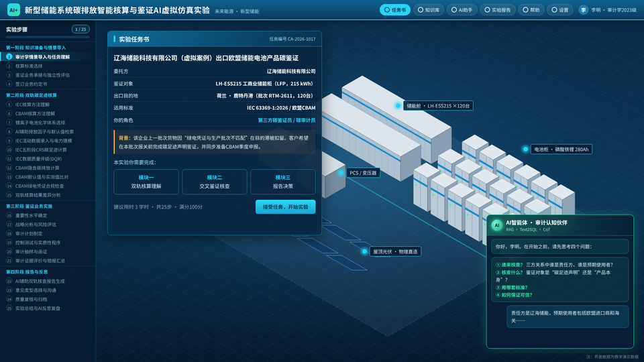Click breadcrumb 未来能源 · 新型储能
Screen dimensions: 644x362
click(x=237, y=11)
